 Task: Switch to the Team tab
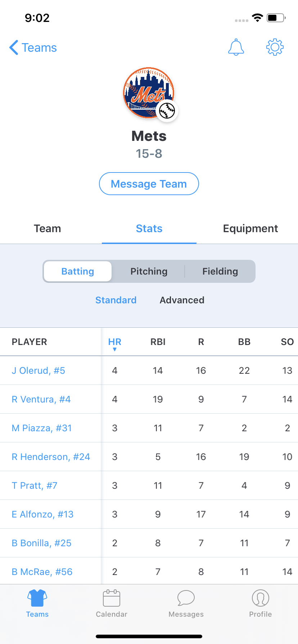point(48,229)
